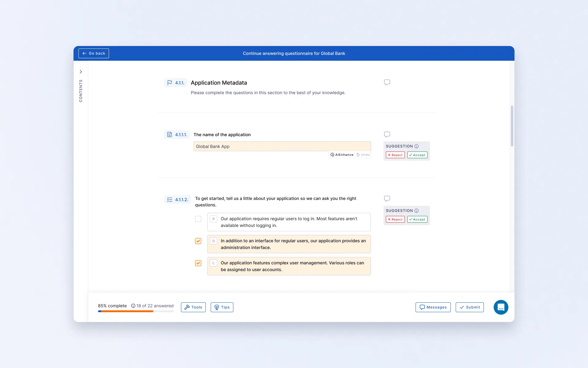The height and width of the screenshot is (368, 588).
Task: Open comments for question 4.1.1.2
Action: (387, 199)
